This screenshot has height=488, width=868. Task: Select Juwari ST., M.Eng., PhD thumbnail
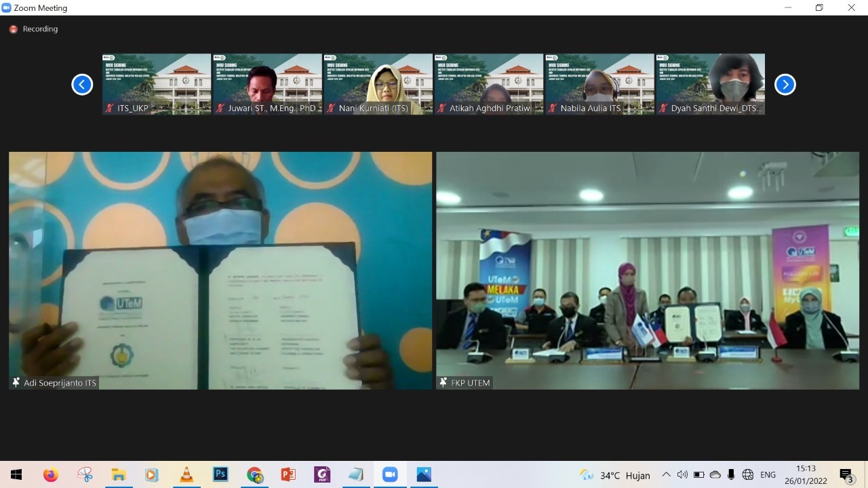tap(267, 84)
